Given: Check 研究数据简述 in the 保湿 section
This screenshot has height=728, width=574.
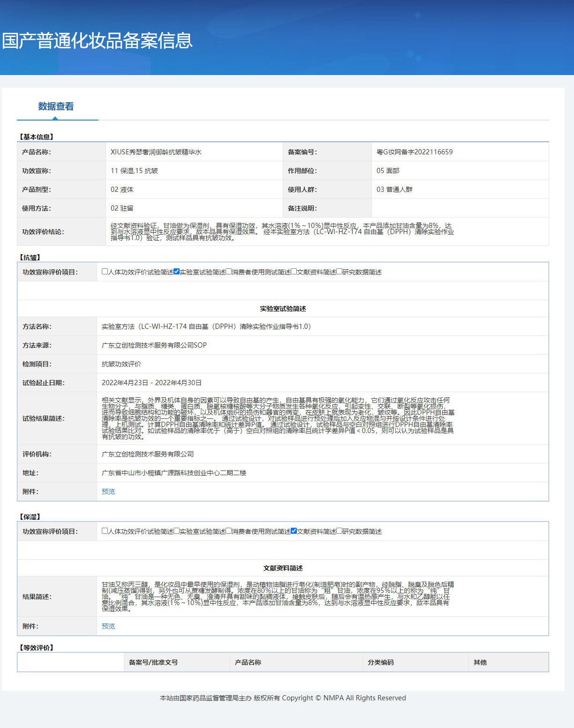Looking at the screenshot, I should tap(340, 531).
